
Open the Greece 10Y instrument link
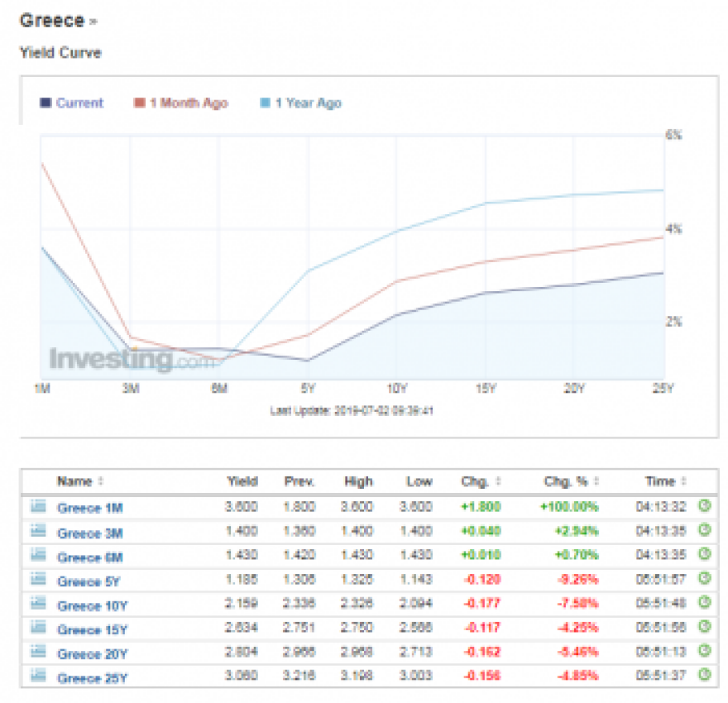click(x=89, y=604)
